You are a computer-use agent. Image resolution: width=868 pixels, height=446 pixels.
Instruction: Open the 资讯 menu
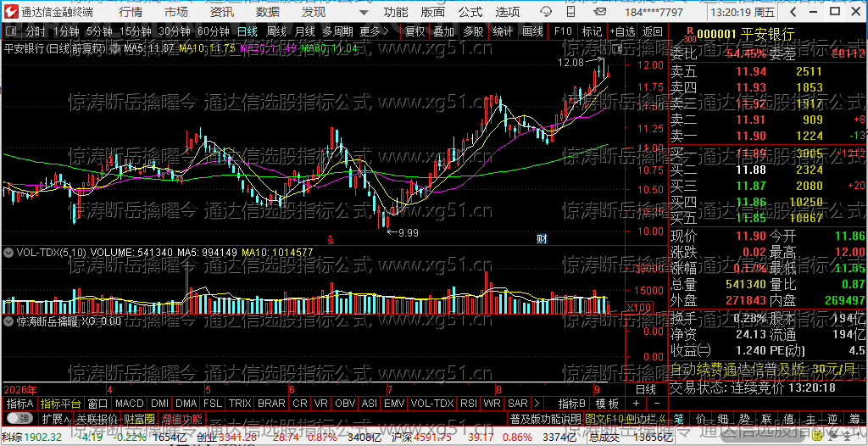click(x=222, y=12)
